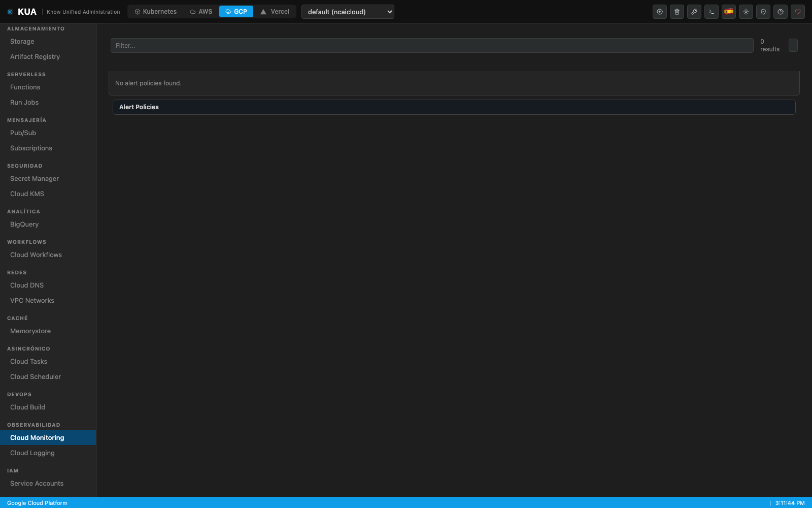The image size is (812, 508).
Task: Click the trash can icon in header
Action: [x=677, y=12]
